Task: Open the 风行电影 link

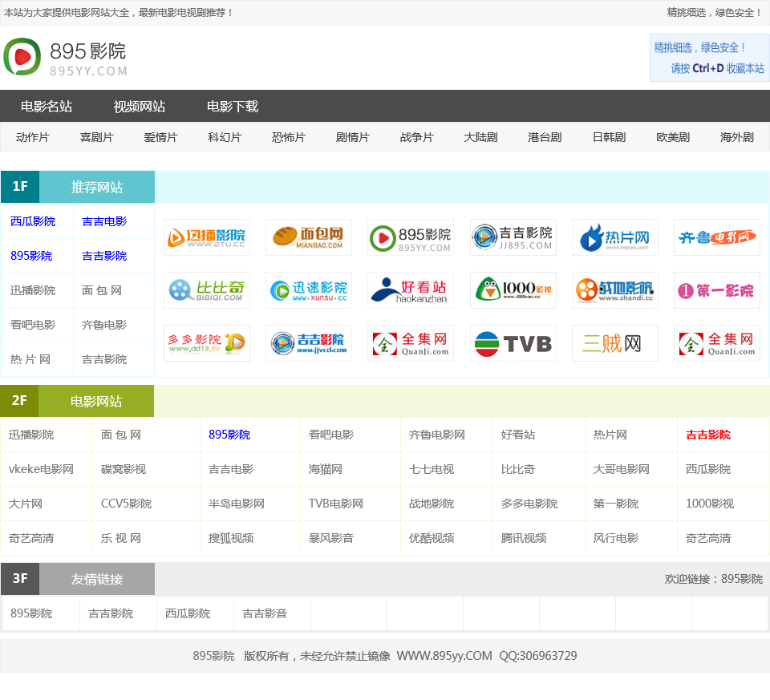Action: [616, 539]
